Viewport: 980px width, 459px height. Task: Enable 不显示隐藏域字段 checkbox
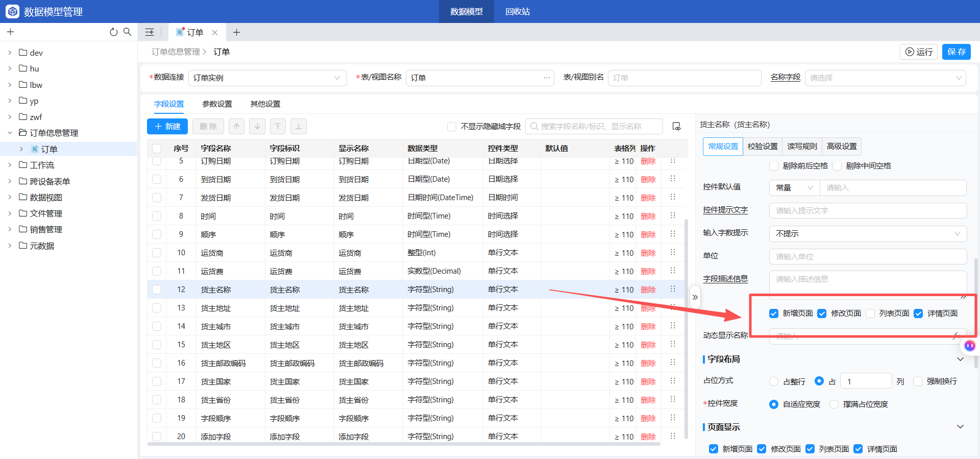point(452,126)
